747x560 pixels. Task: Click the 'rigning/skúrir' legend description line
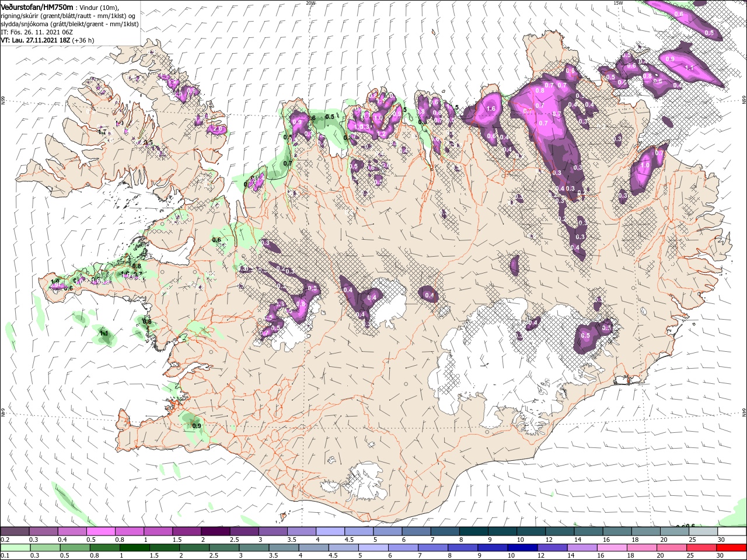tap(69, 15)
